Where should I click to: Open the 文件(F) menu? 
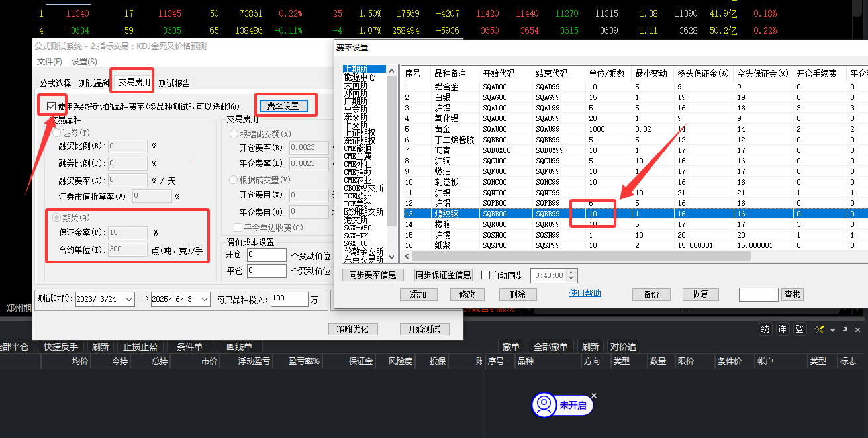coord(50,62)
